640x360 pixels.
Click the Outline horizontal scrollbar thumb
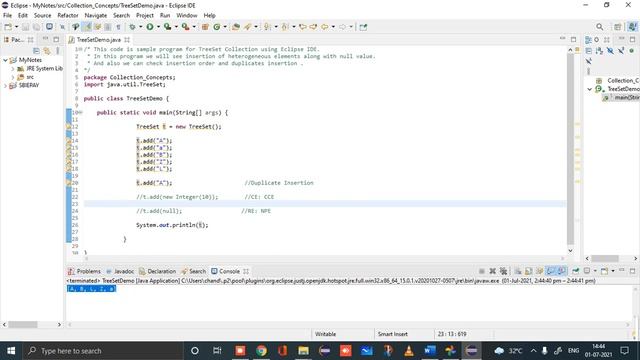click(605, 258)
